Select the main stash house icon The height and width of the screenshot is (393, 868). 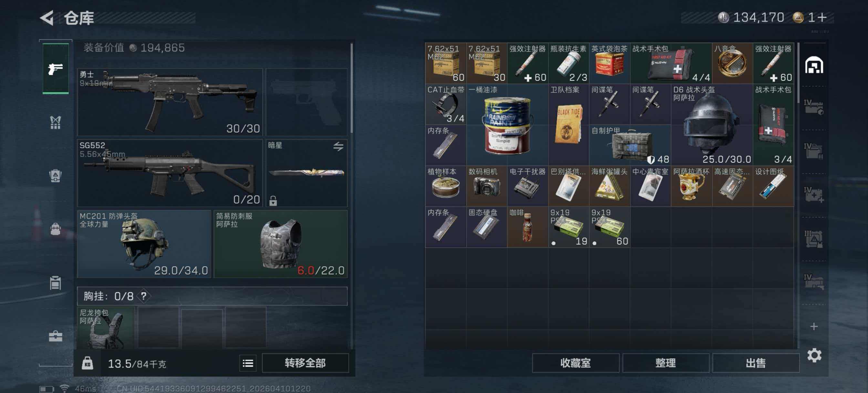coord(814,65)
